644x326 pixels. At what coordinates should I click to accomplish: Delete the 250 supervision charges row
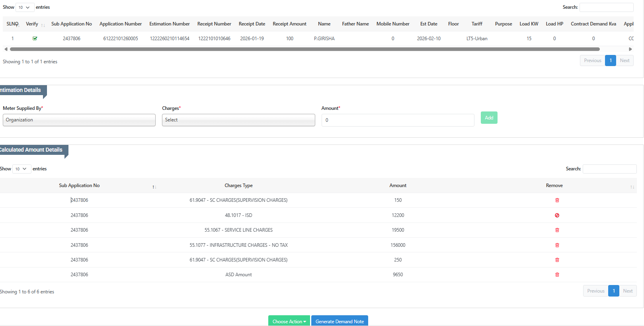(557, 260)
